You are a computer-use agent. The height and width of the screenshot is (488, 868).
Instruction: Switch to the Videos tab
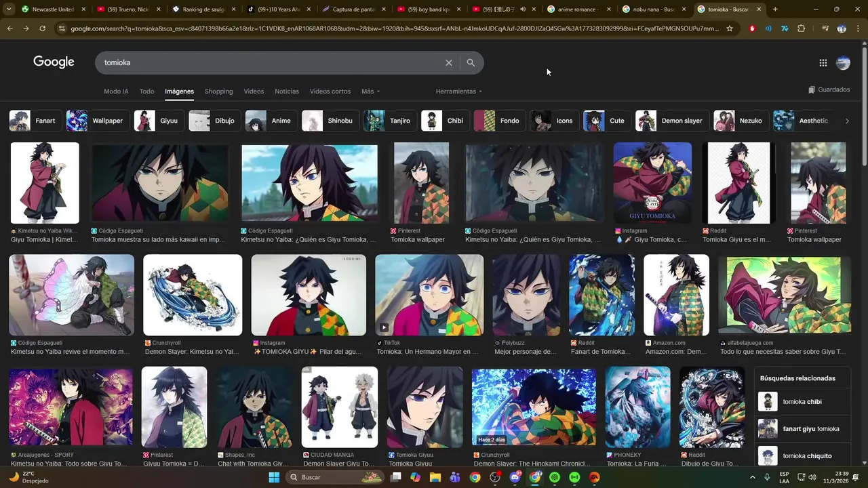click(x=254, y=91)
